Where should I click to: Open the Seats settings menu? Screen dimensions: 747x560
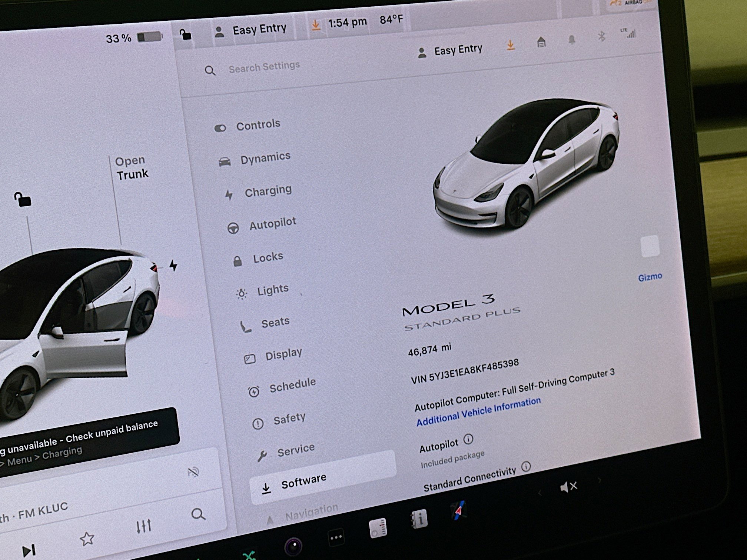pyautogui.click(x=265, y=323)
